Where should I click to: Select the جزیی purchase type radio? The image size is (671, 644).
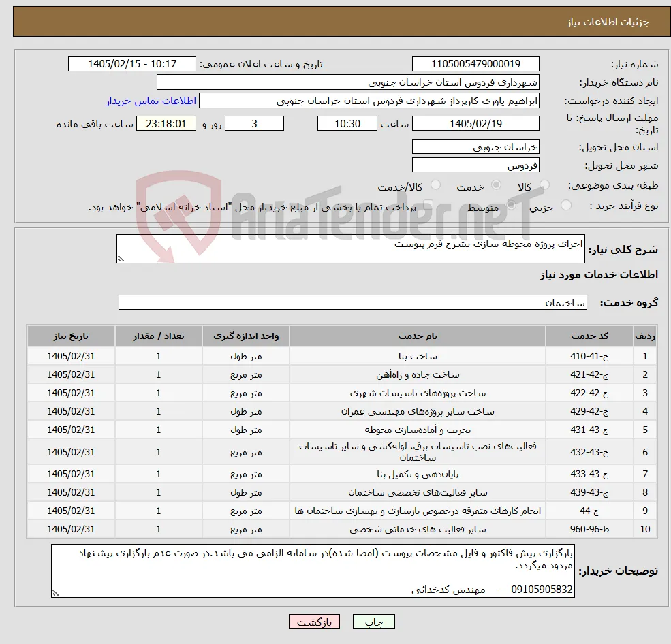point(565,206)
